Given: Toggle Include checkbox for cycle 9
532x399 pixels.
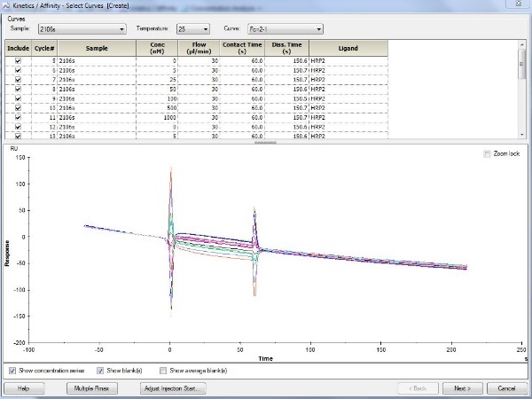Looking at the screenshot, I should [18, 98].
